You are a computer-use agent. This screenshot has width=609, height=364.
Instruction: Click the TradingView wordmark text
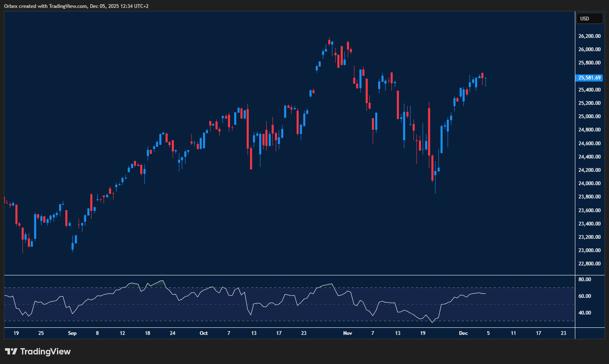45,352
